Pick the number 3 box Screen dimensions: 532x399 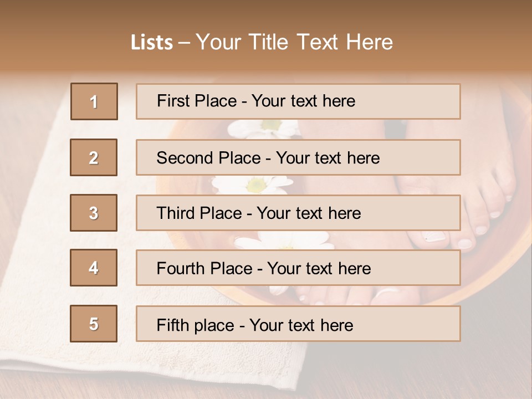(94, 213)
